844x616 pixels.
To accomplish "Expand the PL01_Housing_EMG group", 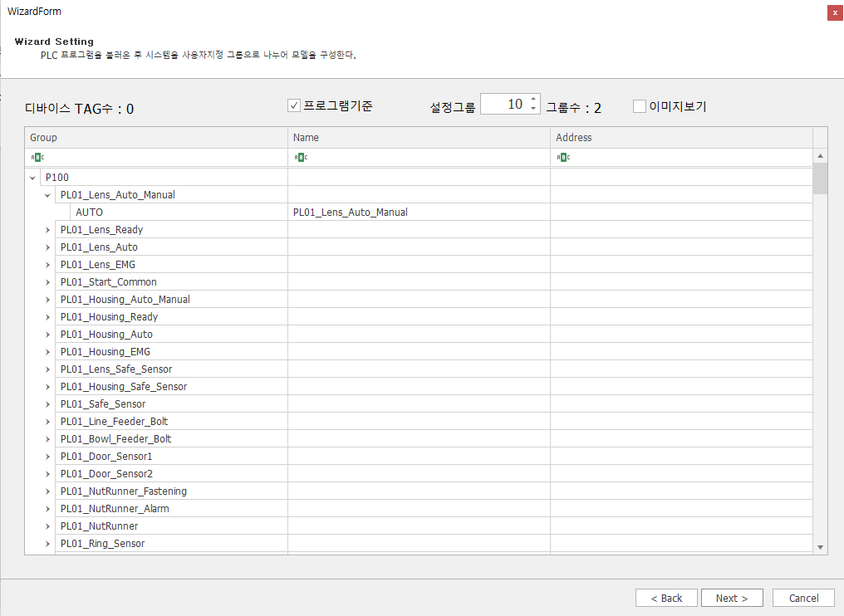I will pyautogui.click(x=47, y=352).
